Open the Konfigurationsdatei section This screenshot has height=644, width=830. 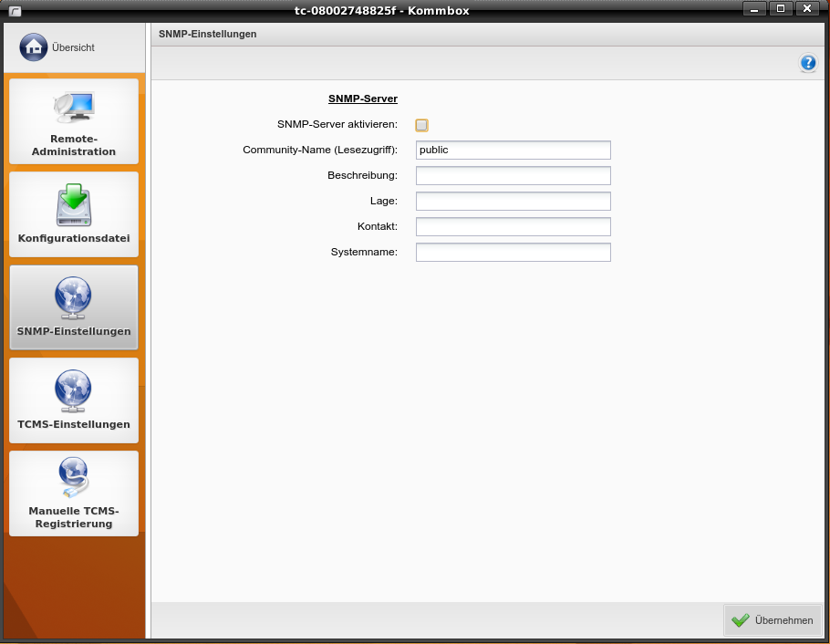point(74,214)
